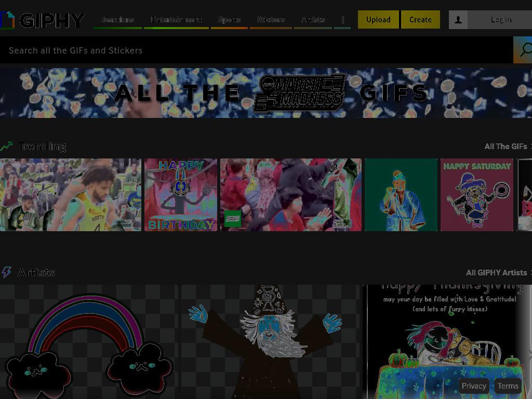The height and width of the screenshot is (399, 532).
Task: Expand the more categories menu dots
Action: 342,20
